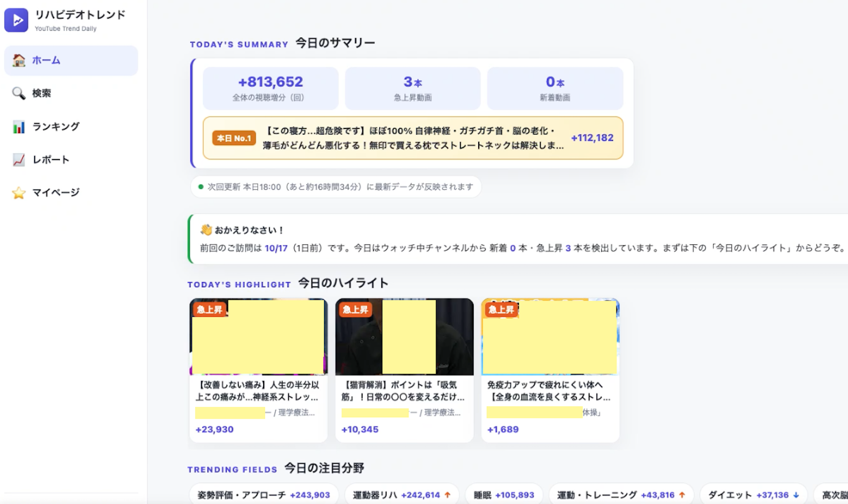The image size is (848, 504).
Task: Open the 免疫力アップ video thumbnail
Action: [x=550, y=337]
